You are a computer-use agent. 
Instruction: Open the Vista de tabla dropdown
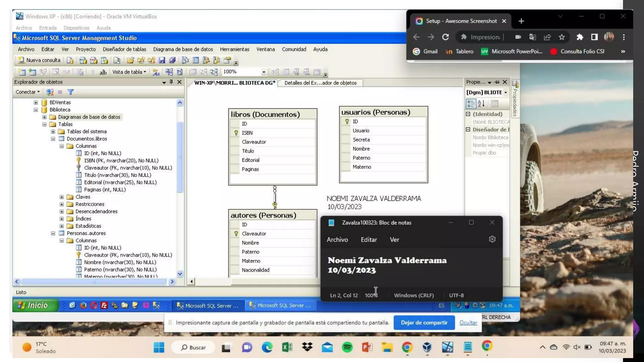click(x=129, y=72)
